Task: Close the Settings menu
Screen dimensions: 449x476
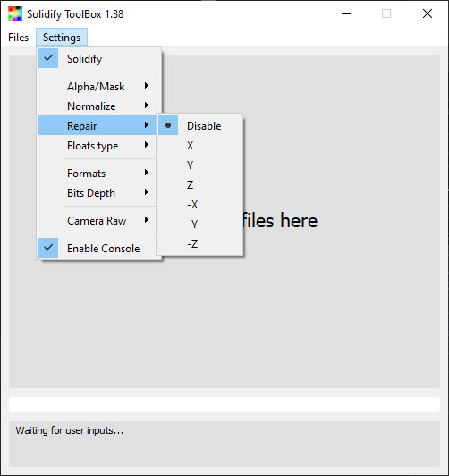Action: pos(62,38)
